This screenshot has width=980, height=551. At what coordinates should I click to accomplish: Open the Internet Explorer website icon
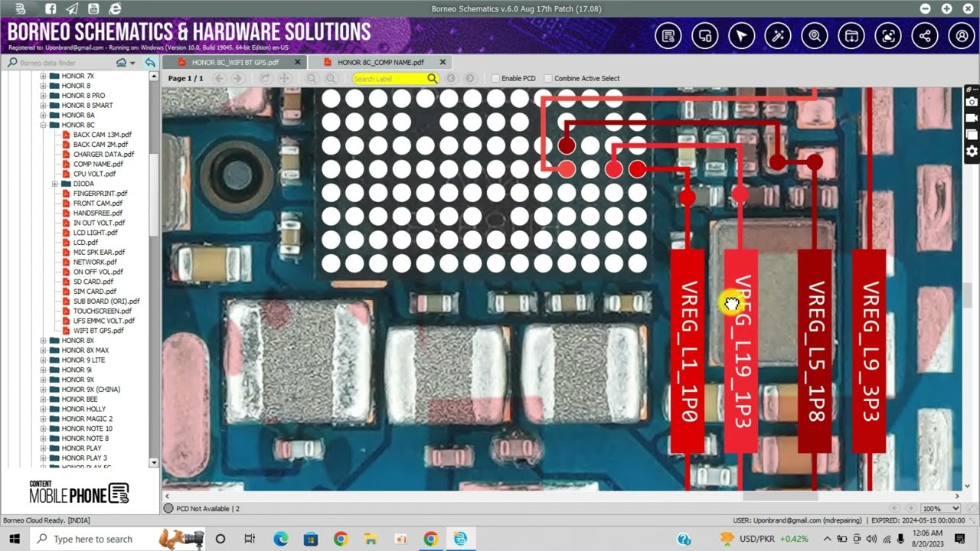[x=115, y=9]
